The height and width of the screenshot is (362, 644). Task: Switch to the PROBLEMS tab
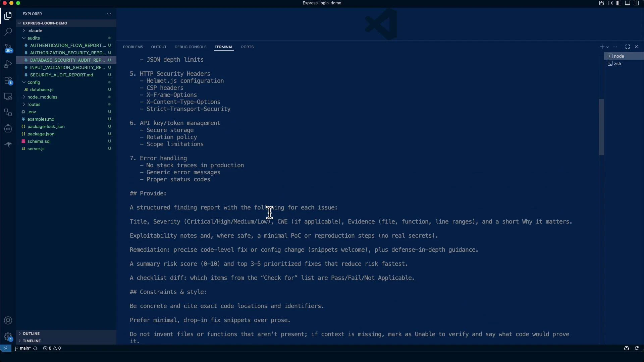click(x=133, y=47)
